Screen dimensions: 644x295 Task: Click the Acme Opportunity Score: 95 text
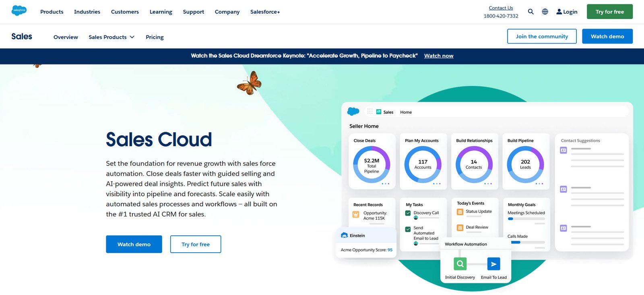(367, 250)
